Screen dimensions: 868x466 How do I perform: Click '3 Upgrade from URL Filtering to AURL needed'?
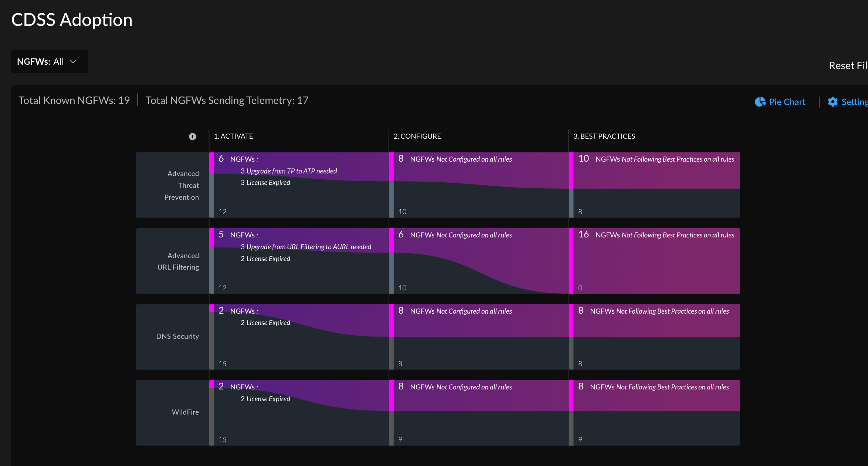[306, 247]
